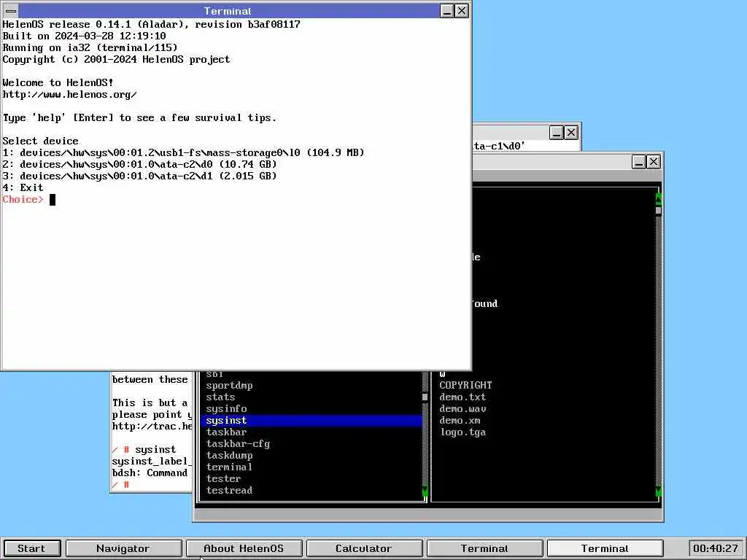Click the front Terminal window title bar
Viewport: 747px width, 560px height.
pyautogui.click(x=228, y=10)
